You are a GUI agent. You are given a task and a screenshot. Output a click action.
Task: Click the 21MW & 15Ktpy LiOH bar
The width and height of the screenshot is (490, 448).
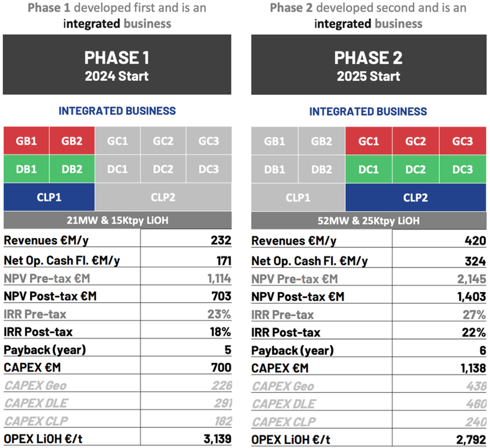118,220
